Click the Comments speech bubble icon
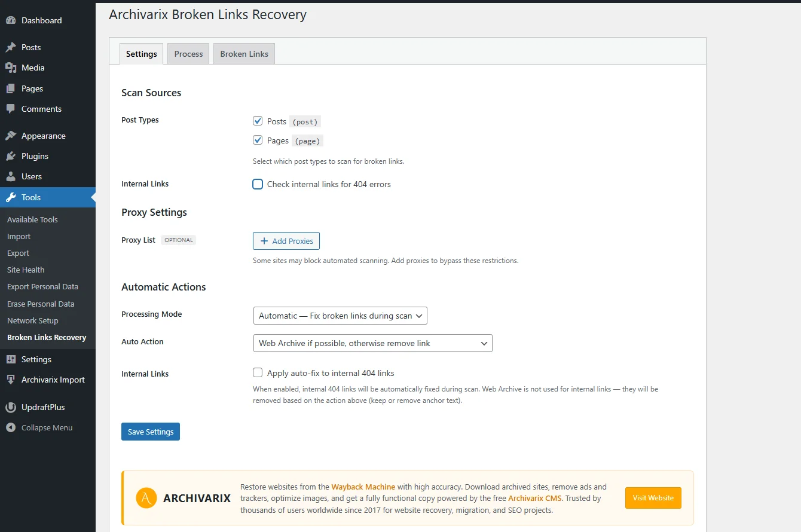The width and height of the screenshot is (801, 532). tap(11, 109)
